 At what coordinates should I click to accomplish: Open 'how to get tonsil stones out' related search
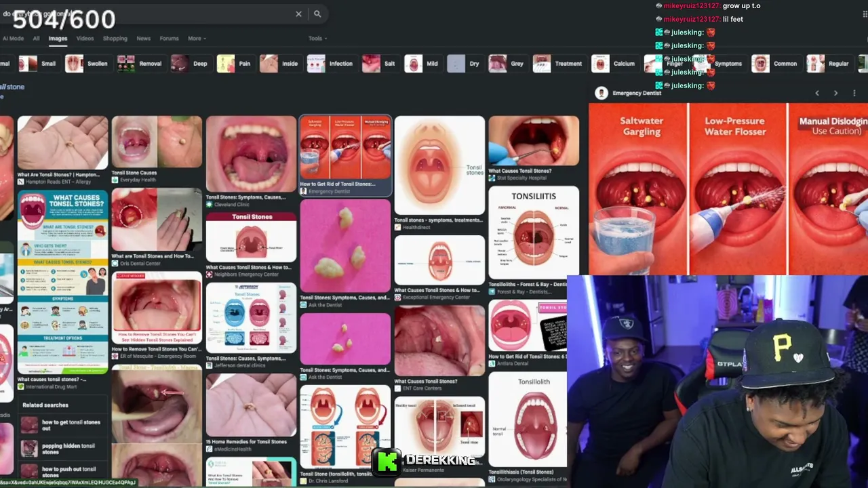(x=61, y=425)
